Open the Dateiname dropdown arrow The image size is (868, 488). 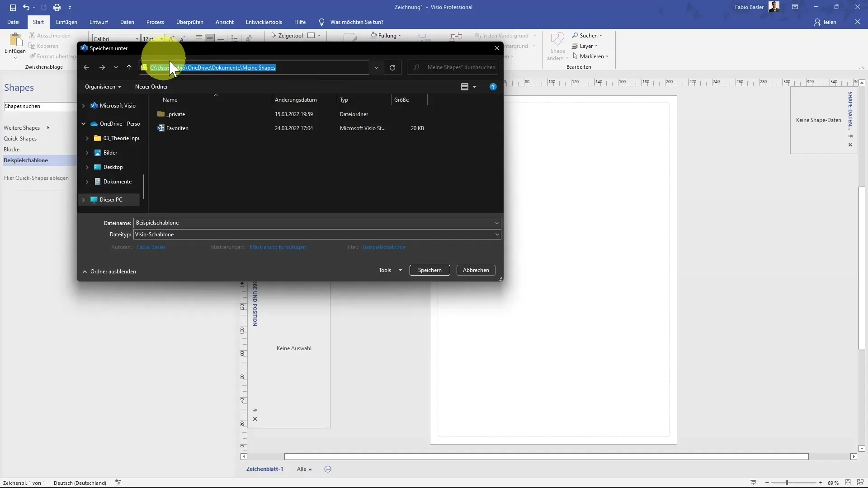[x=497, y=223]
